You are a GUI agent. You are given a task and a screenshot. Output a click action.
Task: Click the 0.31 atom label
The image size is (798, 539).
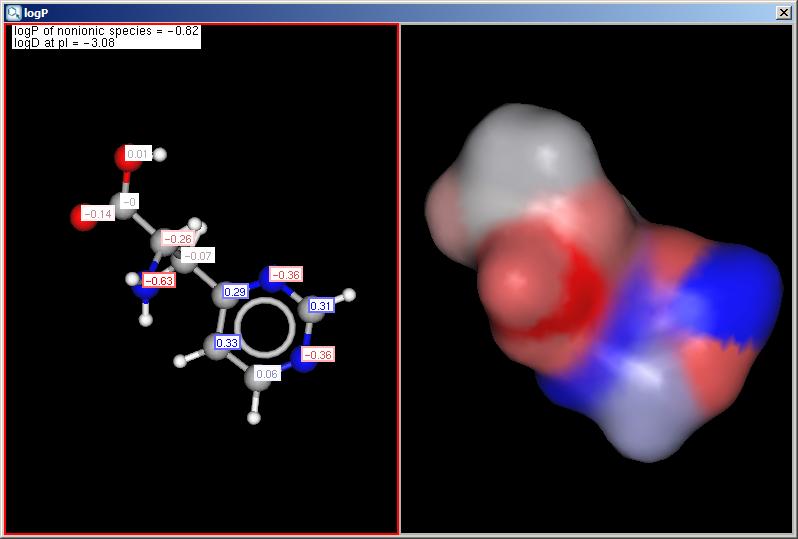pos(321,305)
